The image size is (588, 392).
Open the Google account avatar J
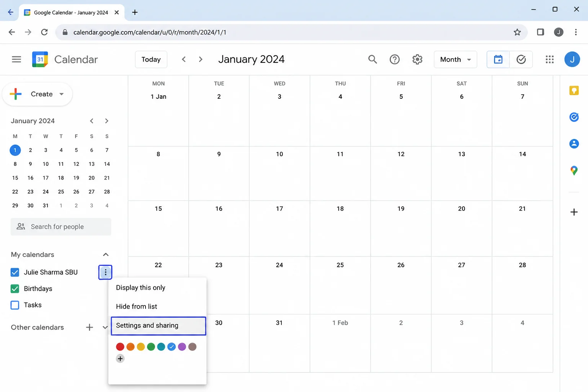(x=572, y=59)
